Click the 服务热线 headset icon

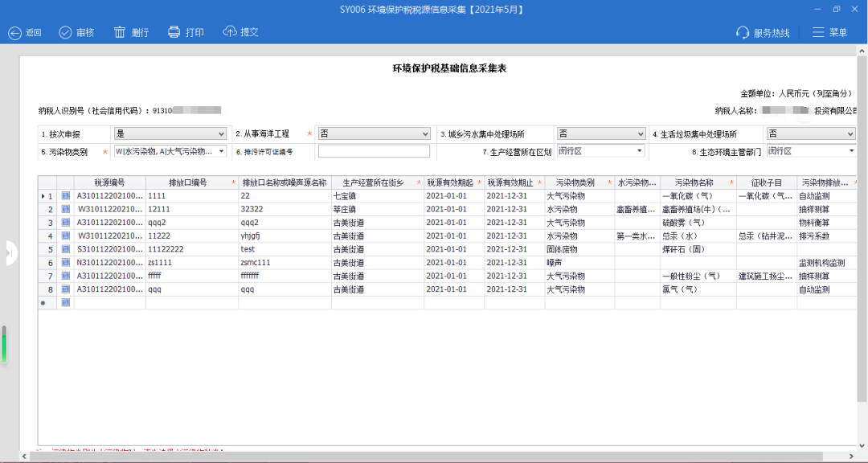[743, 33]
